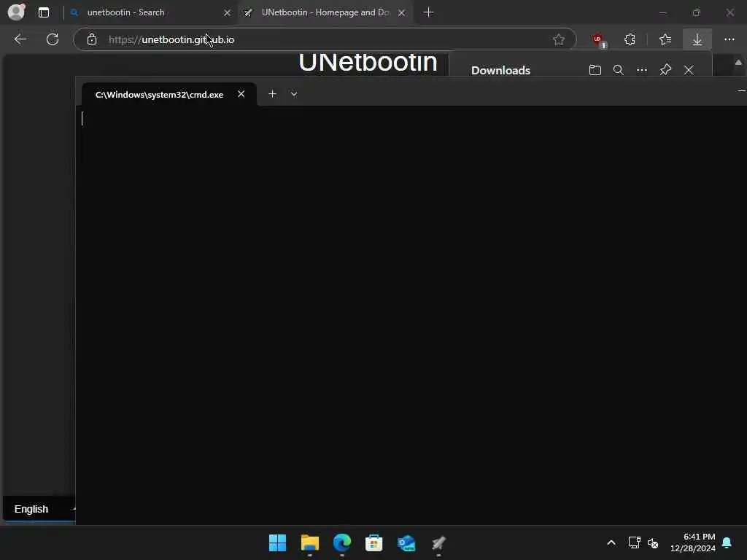Image resolution: width=747 pixels, height=560 pixels.
Task: Toggle the Downloads toolbar button
Action: [x=697, y=39]
